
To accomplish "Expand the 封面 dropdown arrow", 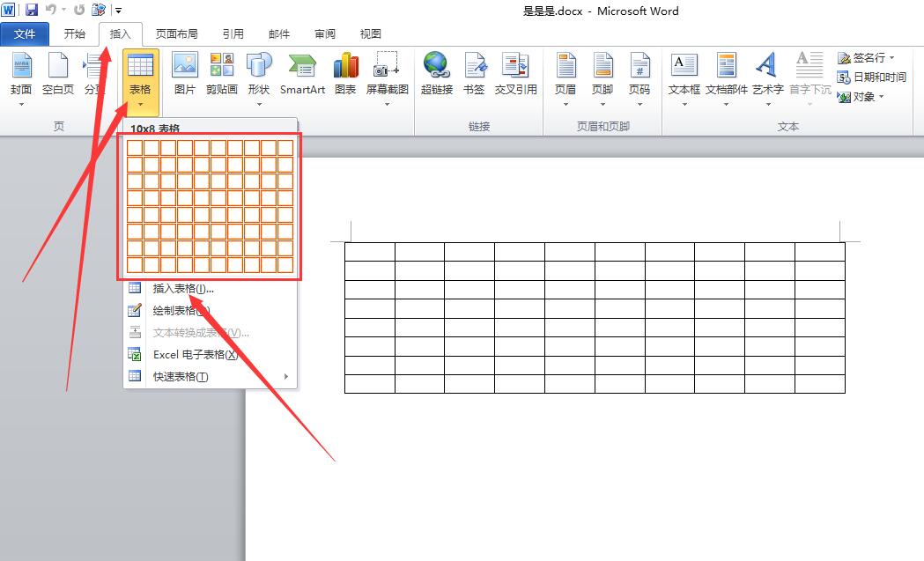I will (21, 105).
